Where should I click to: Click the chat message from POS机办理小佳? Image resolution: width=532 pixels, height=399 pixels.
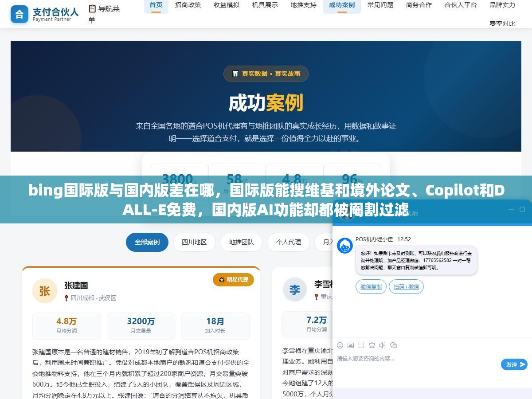coord(416,260)
